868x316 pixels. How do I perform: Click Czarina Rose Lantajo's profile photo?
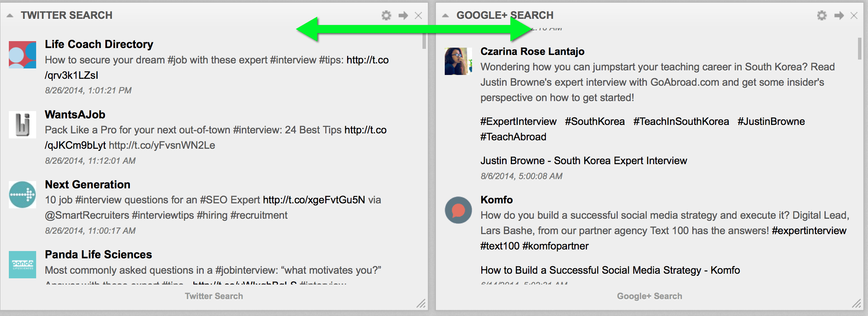pyautogui.click(x=458, y=61)
